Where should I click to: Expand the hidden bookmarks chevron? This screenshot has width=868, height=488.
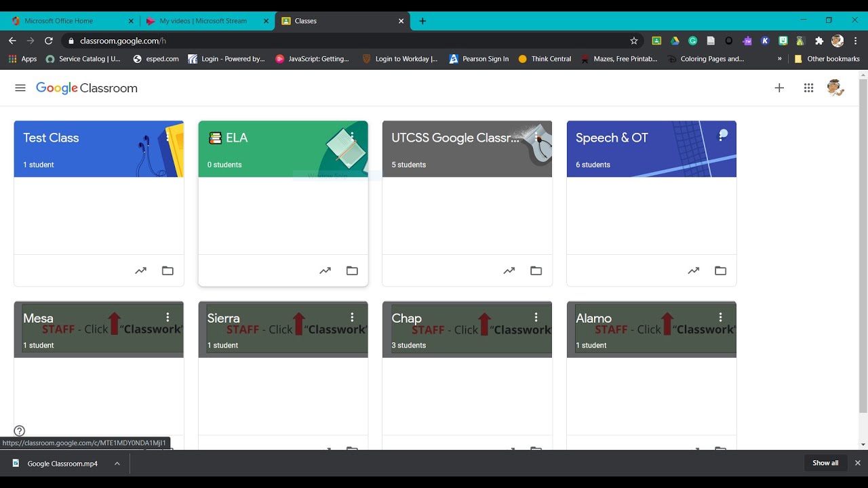(x=780, y=59)
